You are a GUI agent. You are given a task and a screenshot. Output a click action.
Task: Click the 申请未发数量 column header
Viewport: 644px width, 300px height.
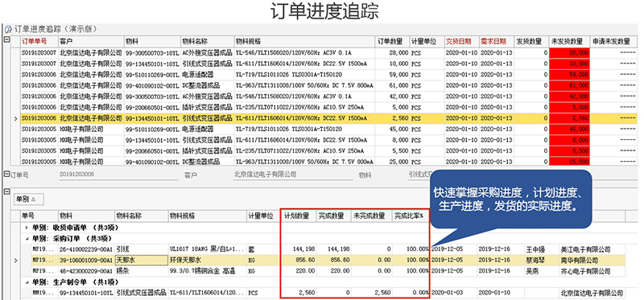click(x=613, y=42)
